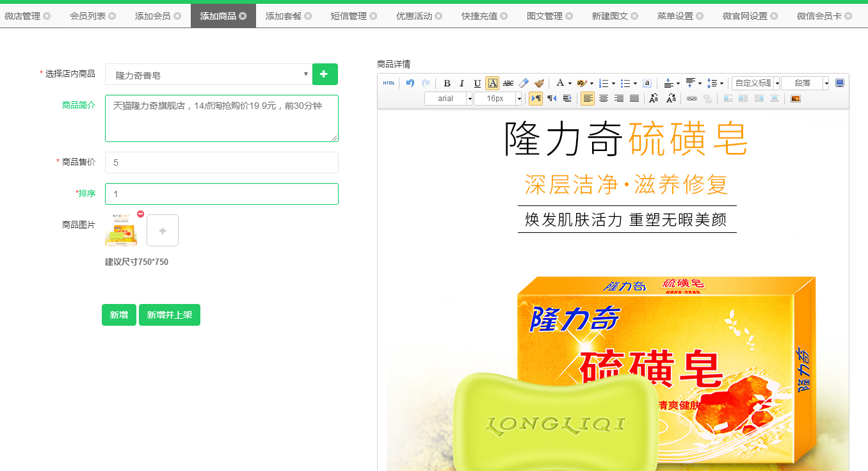This screenshot has width=868, height=471.
Task: Toggle the highlighted font border button
Action: tap(492, 83)
